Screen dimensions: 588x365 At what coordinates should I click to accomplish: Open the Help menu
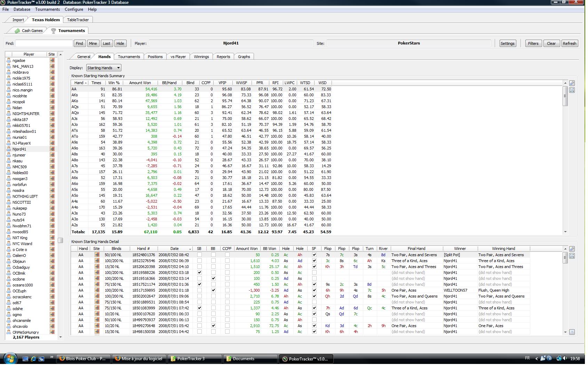[x=92, y=9]
